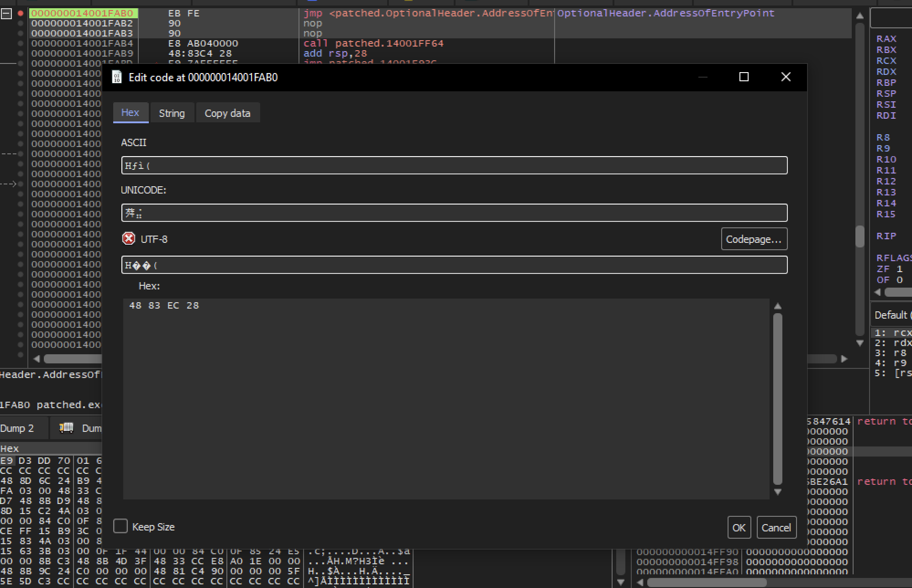Collapse the function block at entry point

coord(6,14)
